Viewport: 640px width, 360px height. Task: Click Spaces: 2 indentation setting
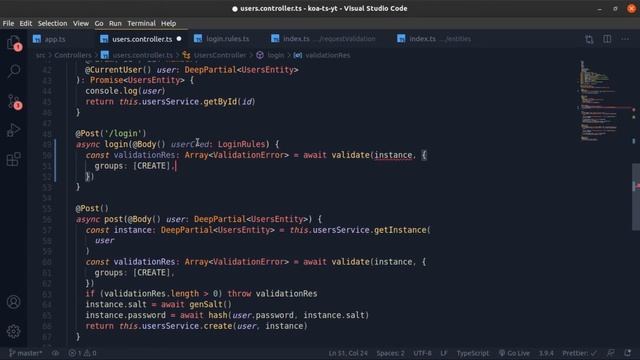390,353
